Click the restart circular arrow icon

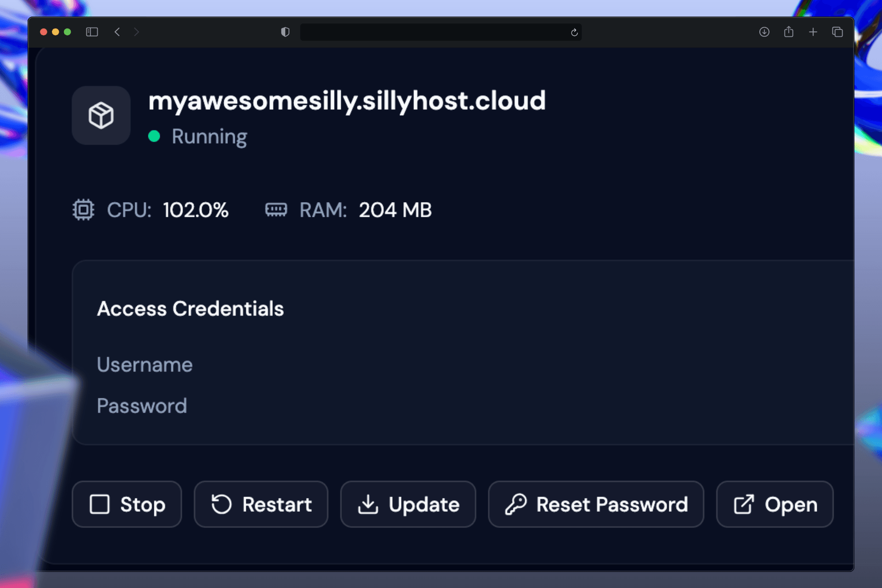click(221, 504)
